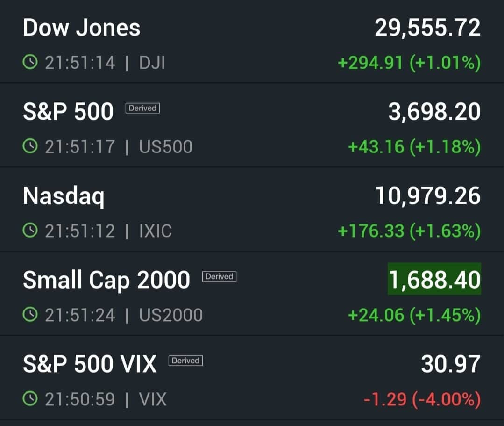Click the red VIX change -1.29 (-4.00%)
This screenshot has width=504, height=426.
coord(422,399)
